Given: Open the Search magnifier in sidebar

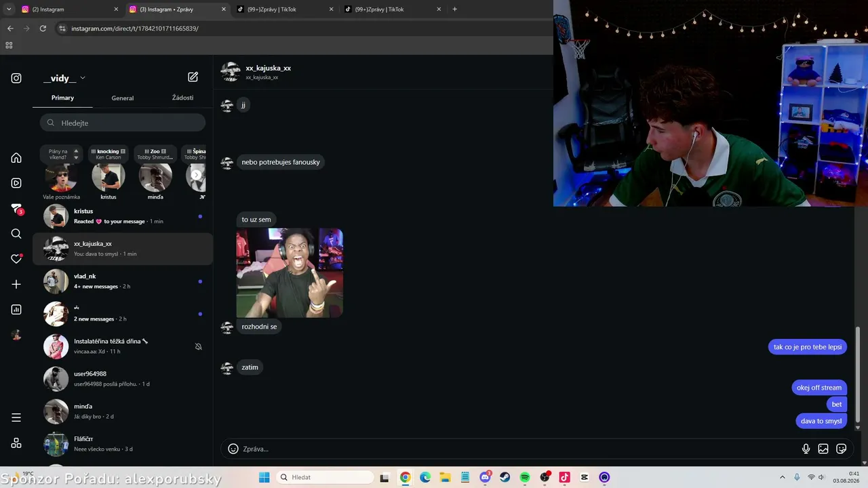Looking at the screenshot, I should click(x=16, y=234).
